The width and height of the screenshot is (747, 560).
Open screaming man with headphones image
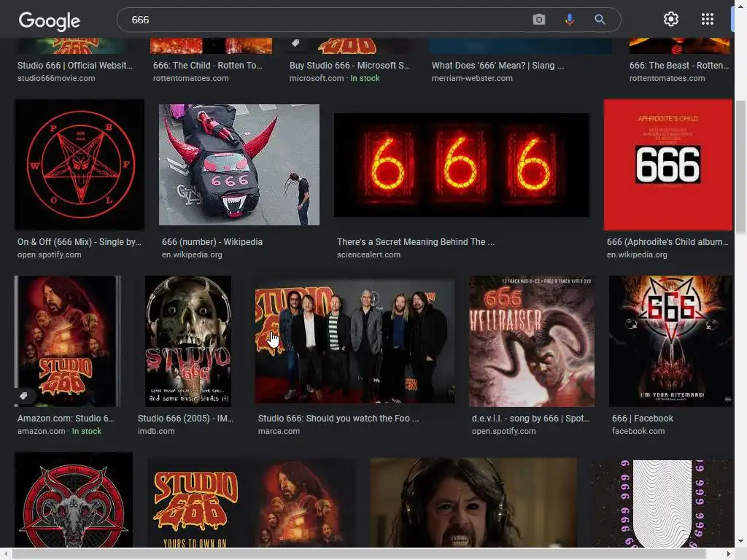(473, 502)
